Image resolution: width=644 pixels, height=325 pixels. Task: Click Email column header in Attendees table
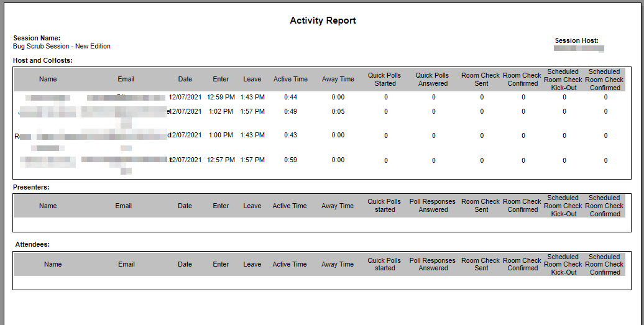(x=126, y=265)
